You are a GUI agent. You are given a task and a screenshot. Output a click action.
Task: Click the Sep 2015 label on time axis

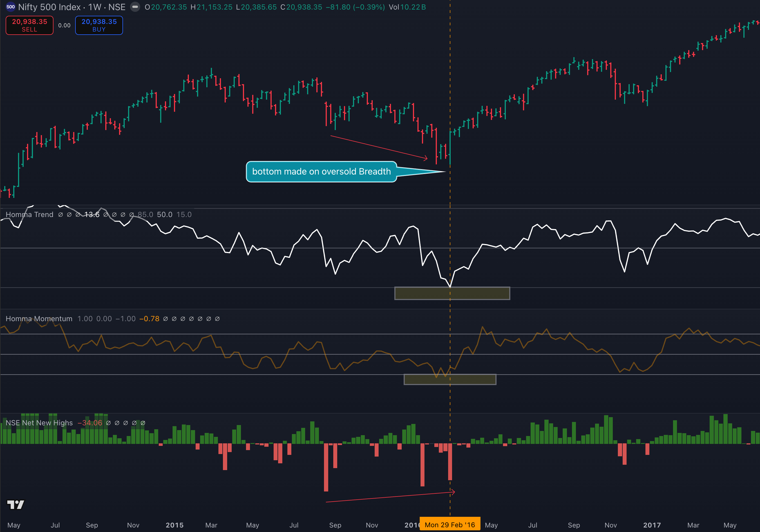tap(335, 525)
